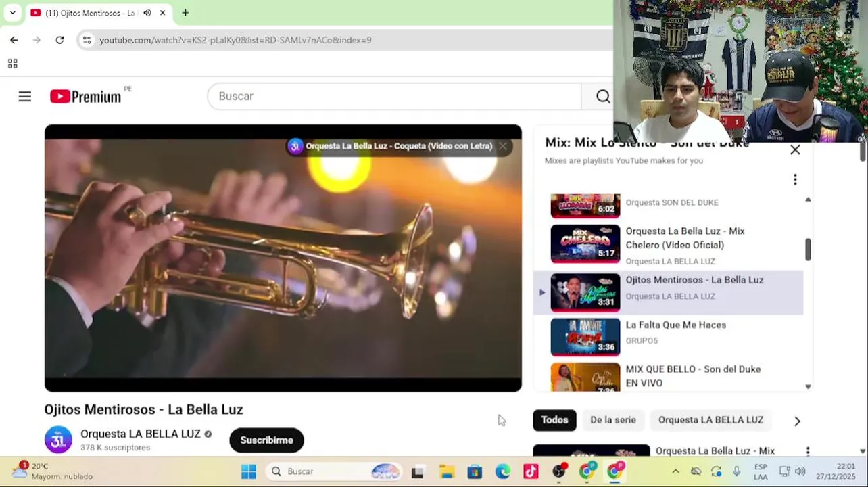Show more filter chips with right chevron
The width and height of the screenshot is (868, 487).
click(797, 421)
